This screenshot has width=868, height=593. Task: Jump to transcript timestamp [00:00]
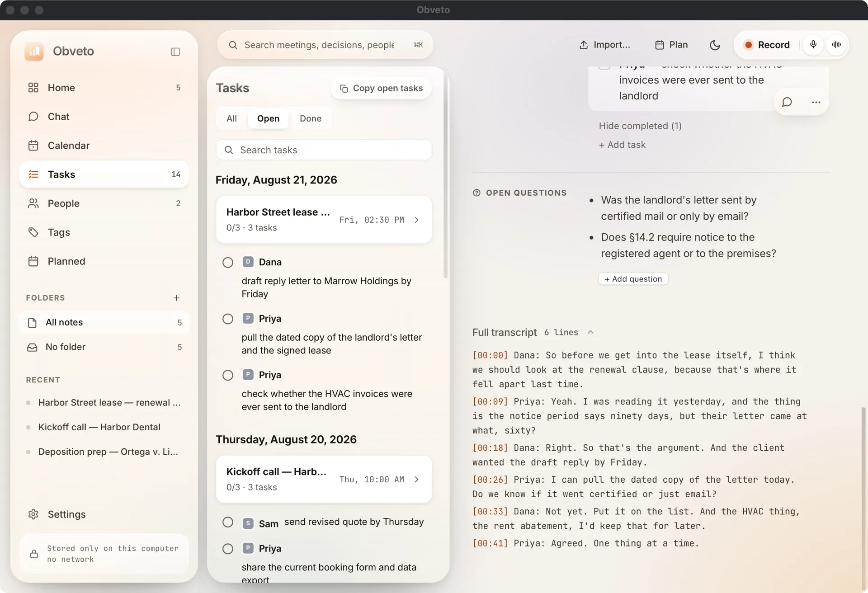pyautogui.click(x=490, y=355)
